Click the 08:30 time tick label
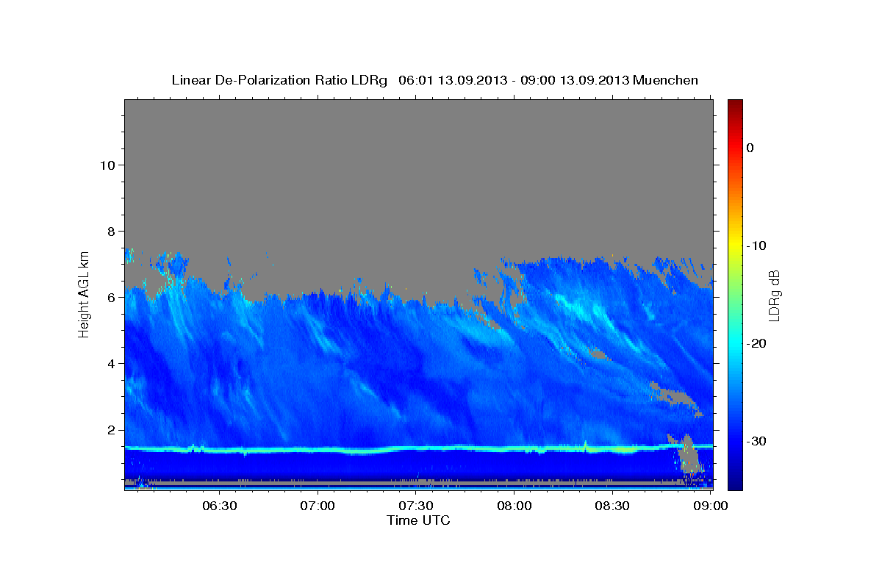This screenshot has height=588, width=882. (612, 506)
